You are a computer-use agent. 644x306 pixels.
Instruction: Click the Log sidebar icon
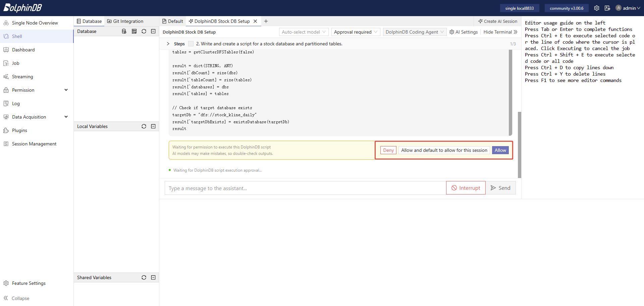click(6, 103)
